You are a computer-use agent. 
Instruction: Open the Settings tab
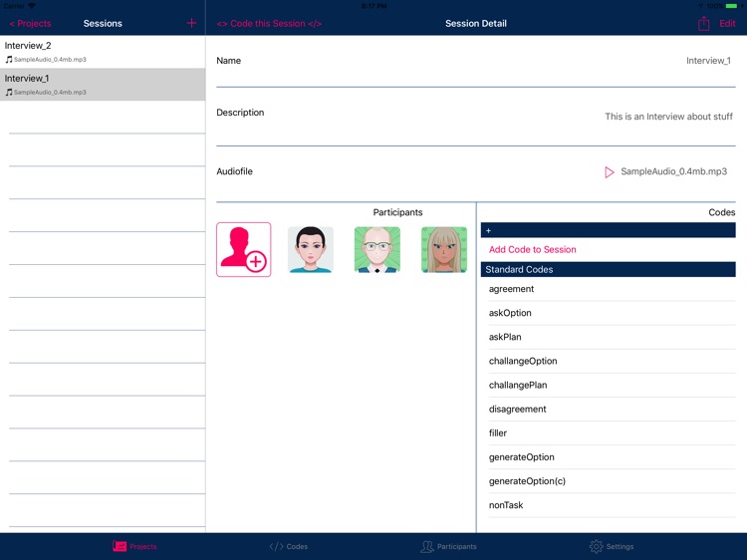point(612,546)
